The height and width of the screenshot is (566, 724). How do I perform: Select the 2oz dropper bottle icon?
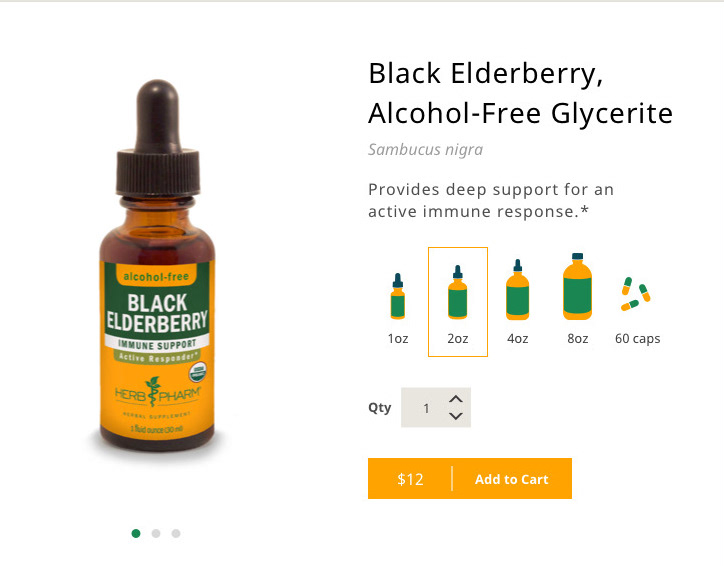pos(458,292)
